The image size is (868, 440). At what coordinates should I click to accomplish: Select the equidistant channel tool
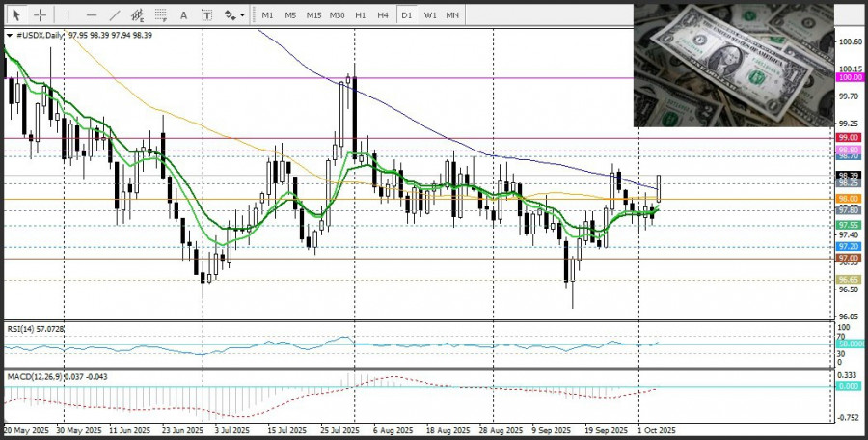coord(138,15)
